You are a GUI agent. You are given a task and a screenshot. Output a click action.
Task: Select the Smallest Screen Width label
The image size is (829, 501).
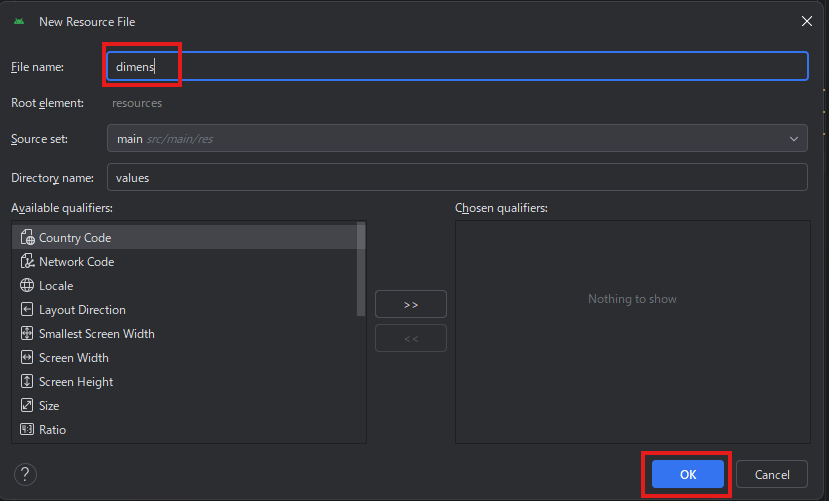point(97,333)
